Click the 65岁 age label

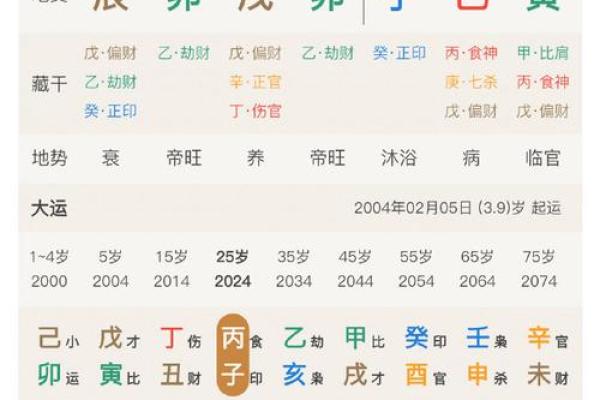pos(478,256)
